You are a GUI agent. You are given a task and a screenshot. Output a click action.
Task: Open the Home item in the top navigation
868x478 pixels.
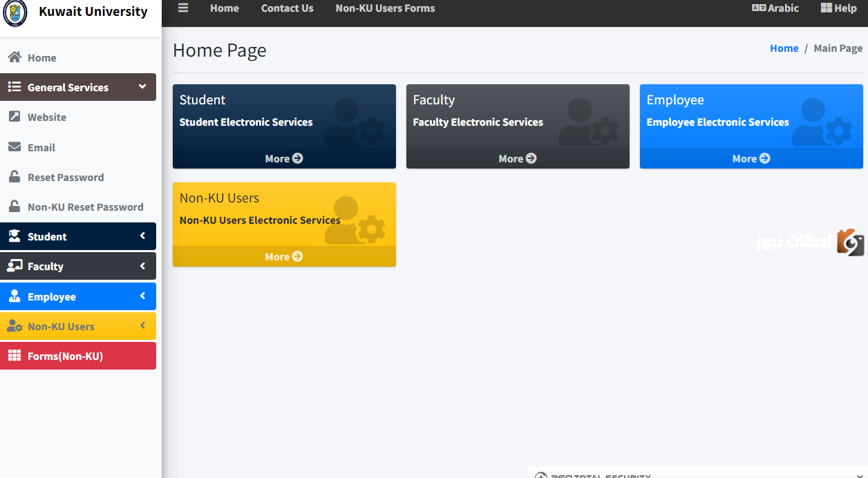coord(225,8)
